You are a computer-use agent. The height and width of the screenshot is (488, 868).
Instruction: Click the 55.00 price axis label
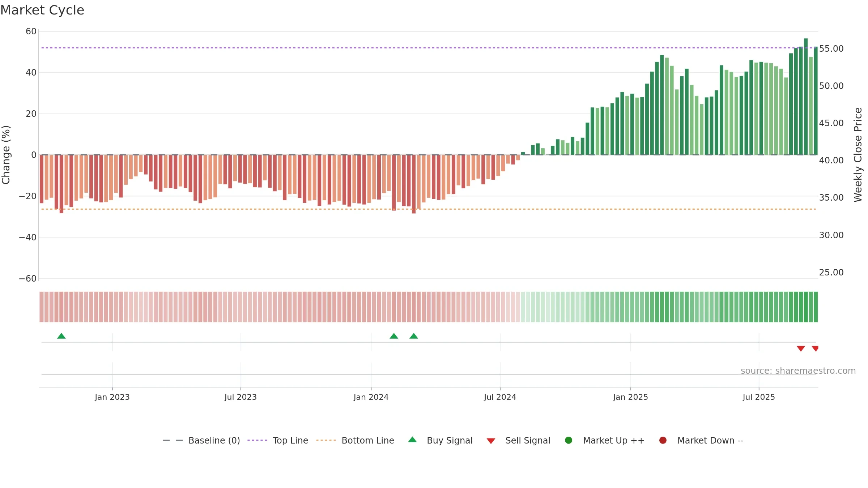pyautogui.click(x=831, y=48)
